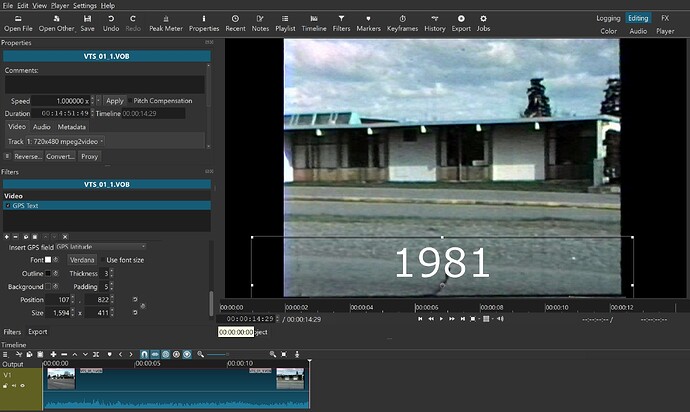The width and height of the screenshot is (690, 412).
Task: Click the white Font color swatch
Action: [48, 260]
